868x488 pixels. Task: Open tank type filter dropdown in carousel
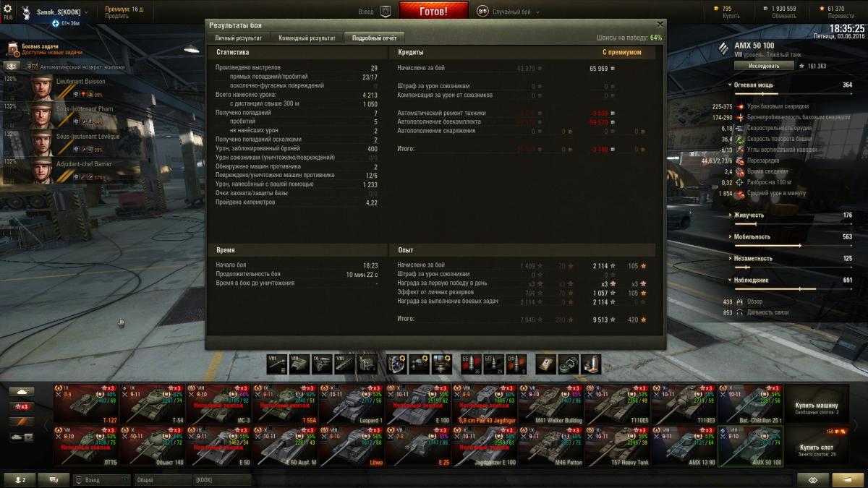pyautogui.click(x=21, y=437)
